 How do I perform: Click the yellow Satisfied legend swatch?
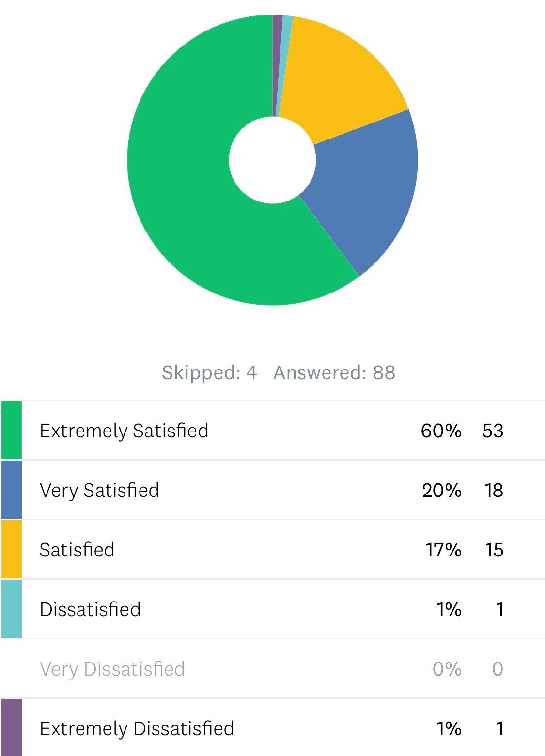coord(12,549)
